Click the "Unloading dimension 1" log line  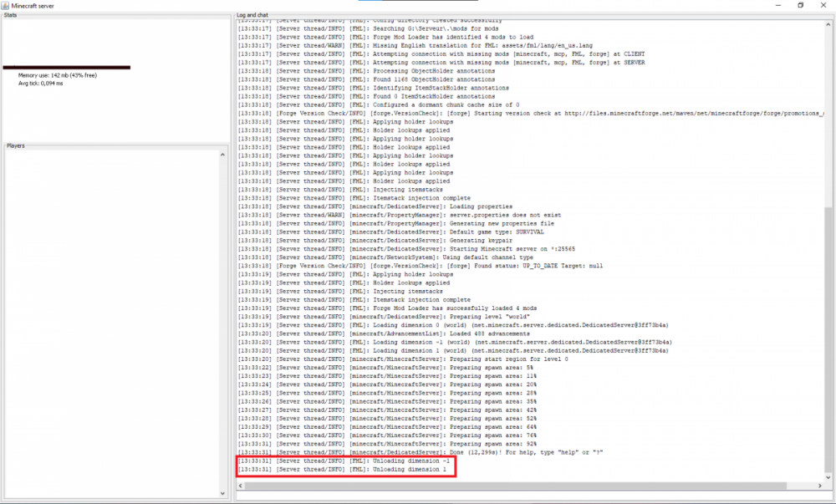(342, 470)
